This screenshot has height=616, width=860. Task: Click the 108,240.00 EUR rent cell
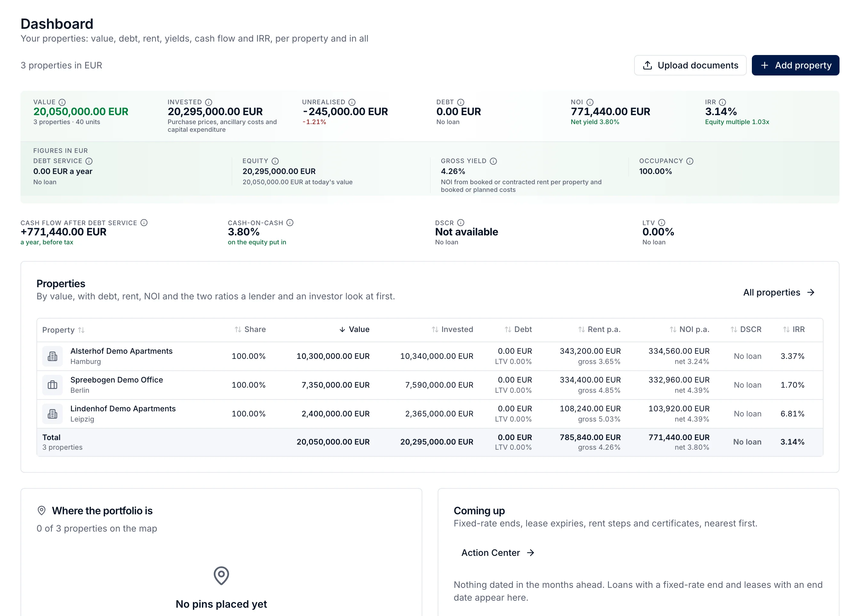click(590, 409)
